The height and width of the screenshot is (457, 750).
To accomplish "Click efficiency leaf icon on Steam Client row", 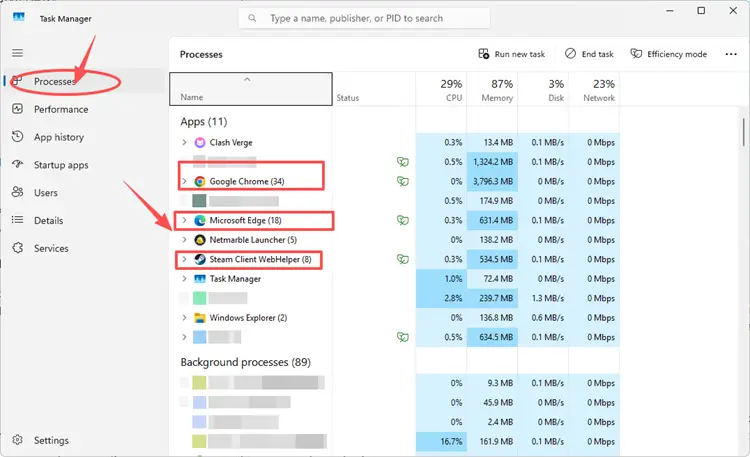I will coord(403,259).
